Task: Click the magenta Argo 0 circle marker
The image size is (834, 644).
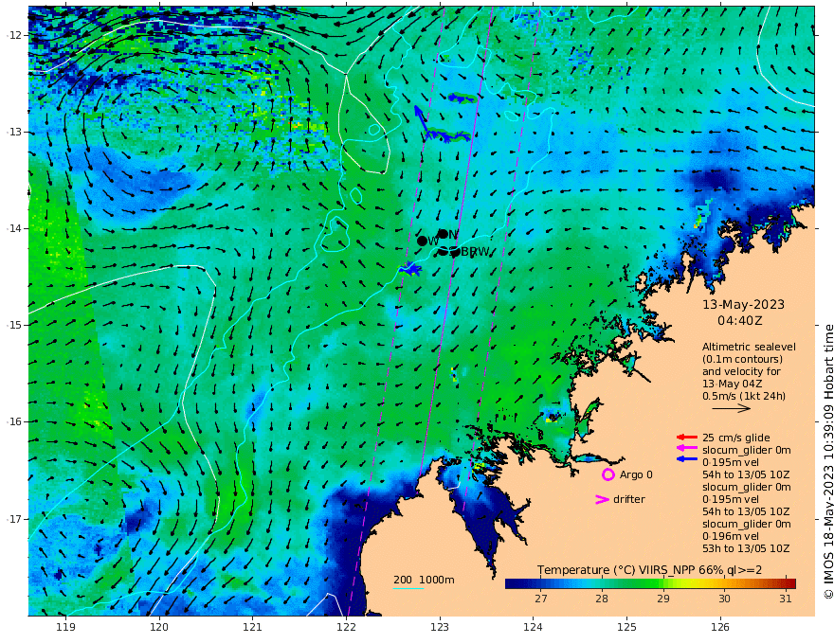Action: (607, 474)
